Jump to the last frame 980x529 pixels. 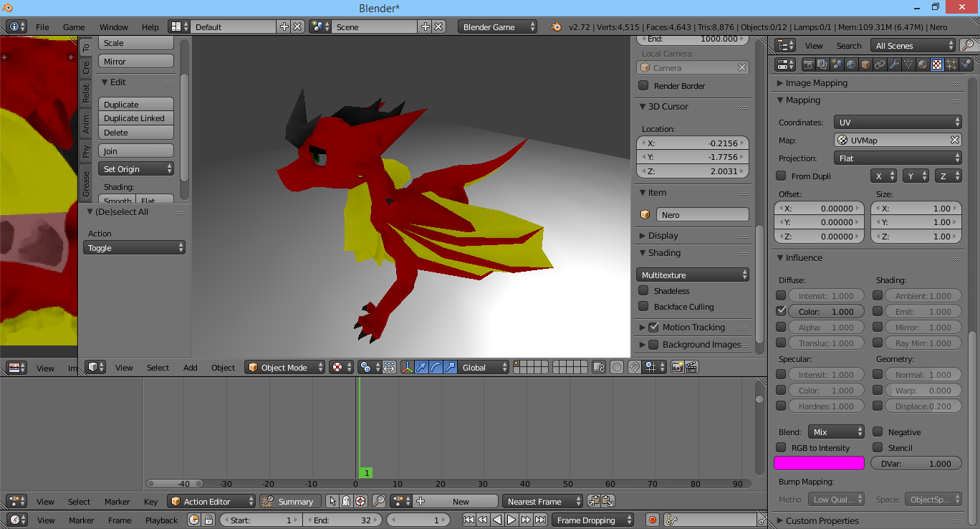pos(541,520)
